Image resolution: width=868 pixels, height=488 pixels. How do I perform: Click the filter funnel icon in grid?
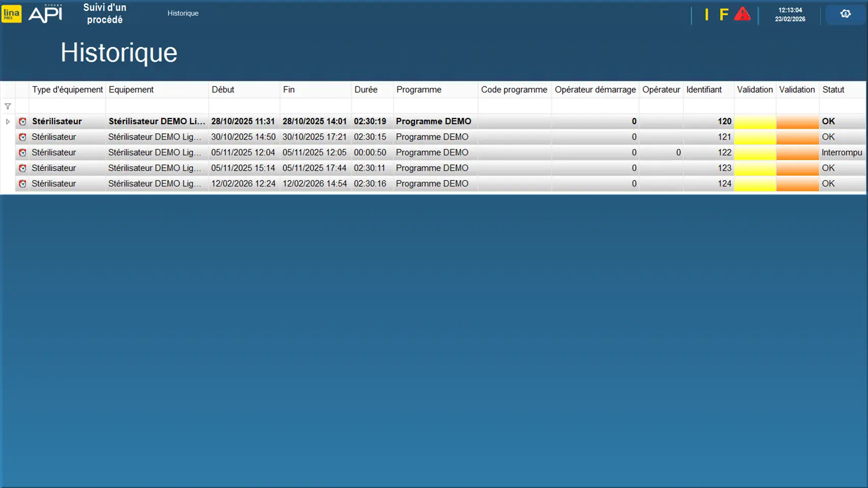tap(8, 106)
